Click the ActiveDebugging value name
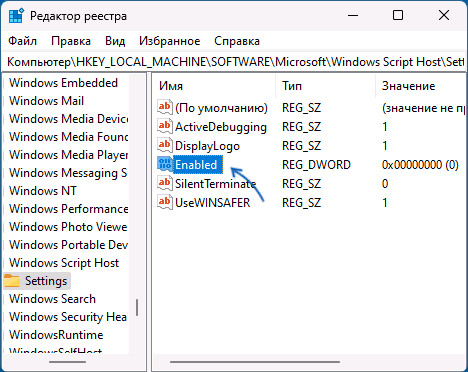The width and height of the screenshot is (468, 372). pyautogui.click(x=221, y=127)
